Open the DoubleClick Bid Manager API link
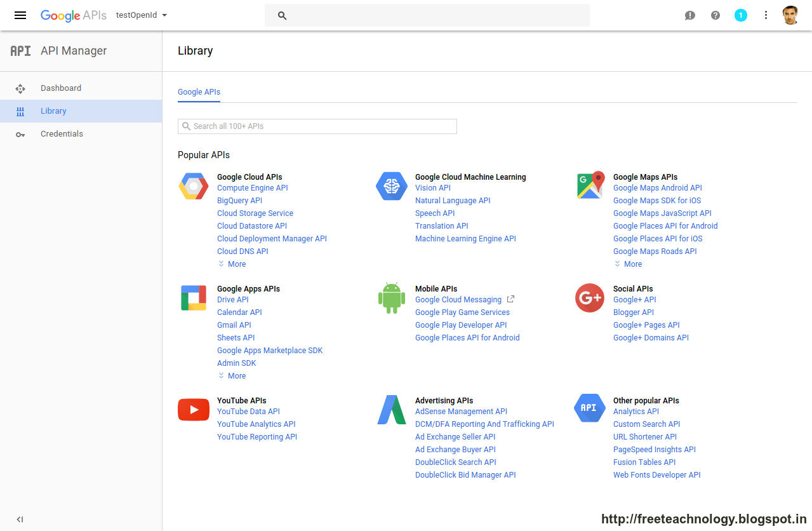The width and height of the screenshot is (812, 531). (x=465, y=475)
